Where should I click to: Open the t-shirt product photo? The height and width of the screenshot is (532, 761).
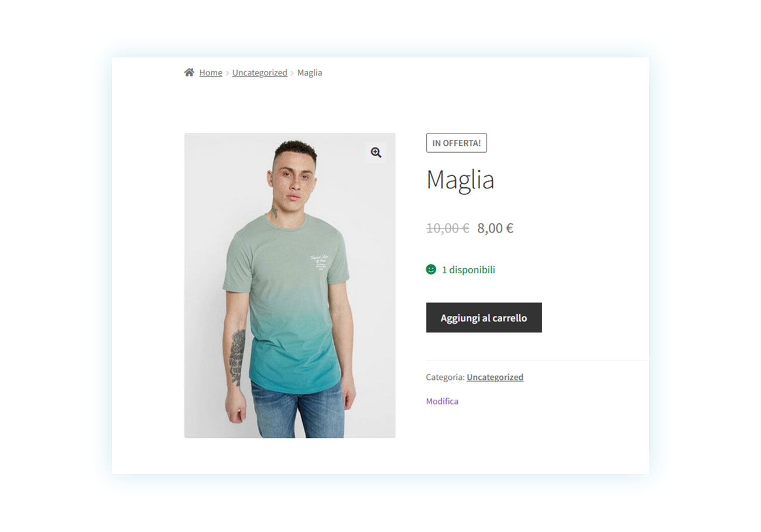pyautogui.click(x=290, y=286)
